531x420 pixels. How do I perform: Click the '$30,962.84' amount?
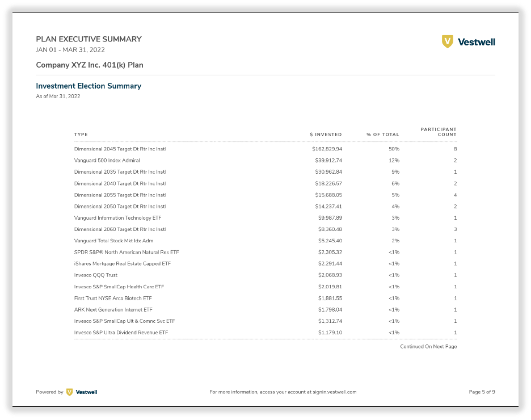328,172
